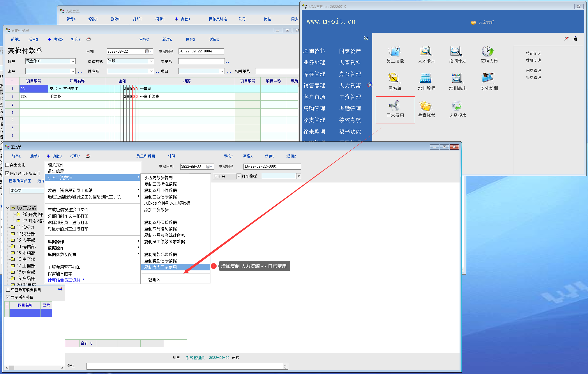The image size is (588, 374).
Task: Select 复制宿舍日常费用 menu entry
Action: pyautogui.click(x=160, y=267)
